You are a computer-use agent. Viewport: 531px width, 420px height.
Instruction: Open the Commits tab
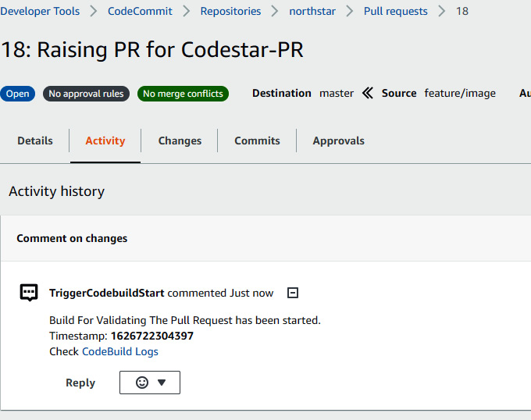[x=258, y=141]
